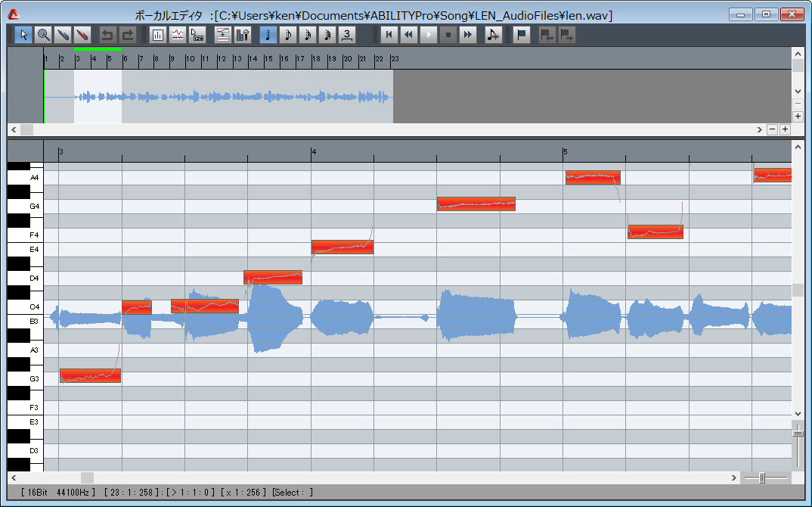
Task: Click the fast forward button
Action: coord(468,35)
